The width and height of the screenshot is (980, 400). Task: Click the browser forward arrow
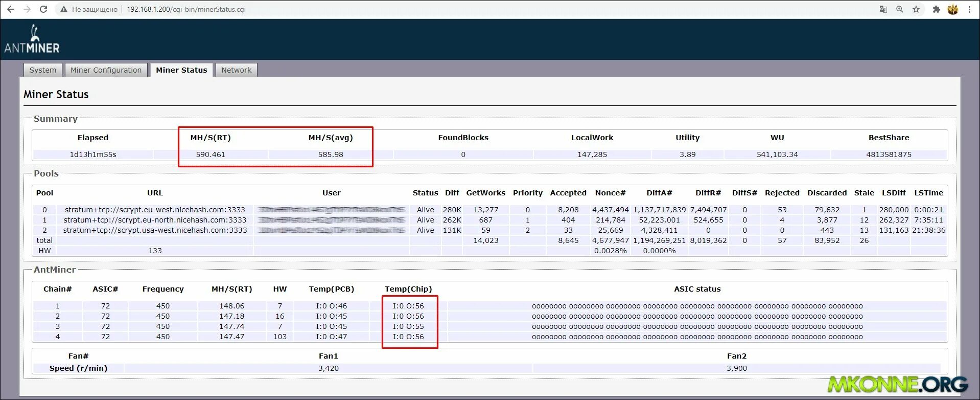(x=27, y=9)
